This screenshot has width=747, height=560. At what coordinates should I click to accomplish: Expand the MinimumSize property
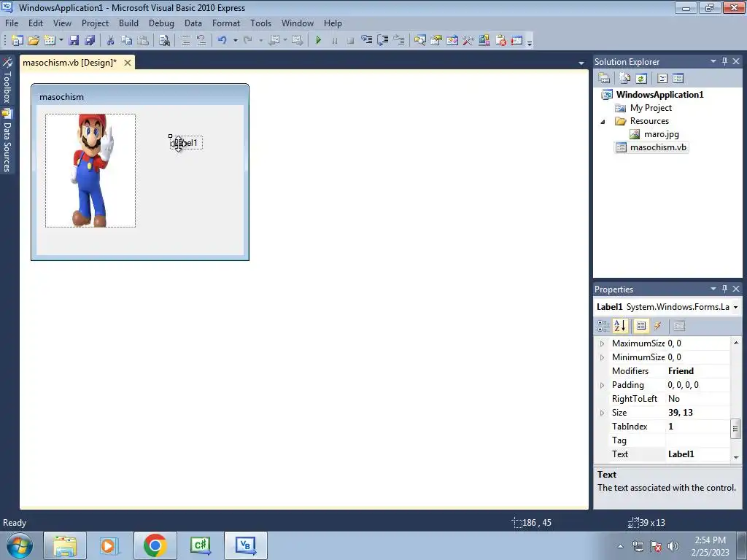(602, 357)
